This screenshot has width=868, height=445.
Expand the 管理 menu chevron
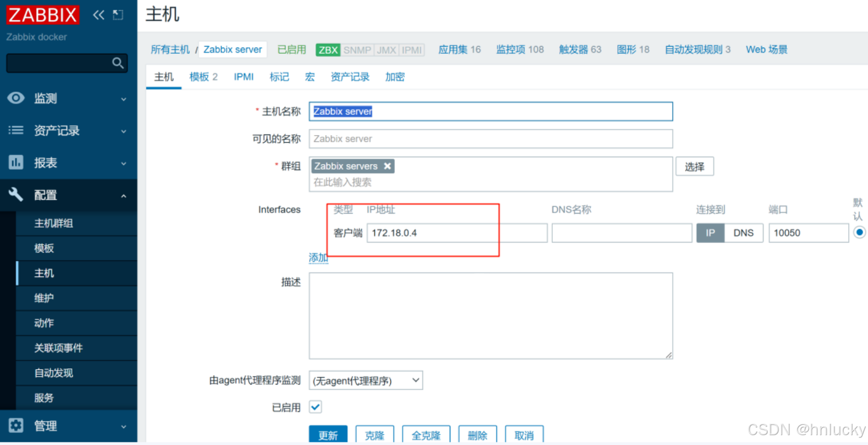[124, 426]
